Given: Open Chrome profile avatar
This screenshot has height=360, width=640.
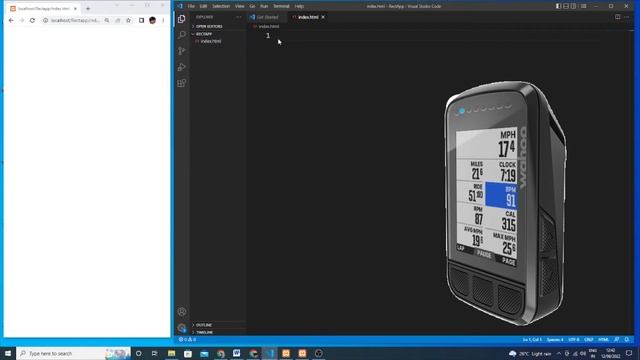Looking at the screenshot, I should [152, 20].
